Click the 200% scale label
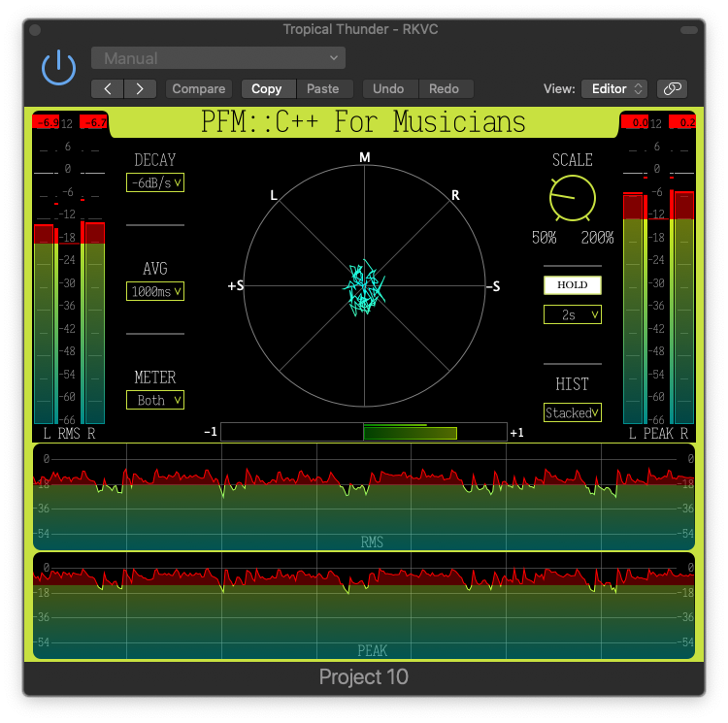728x723 pixels. tap(597, 238)
